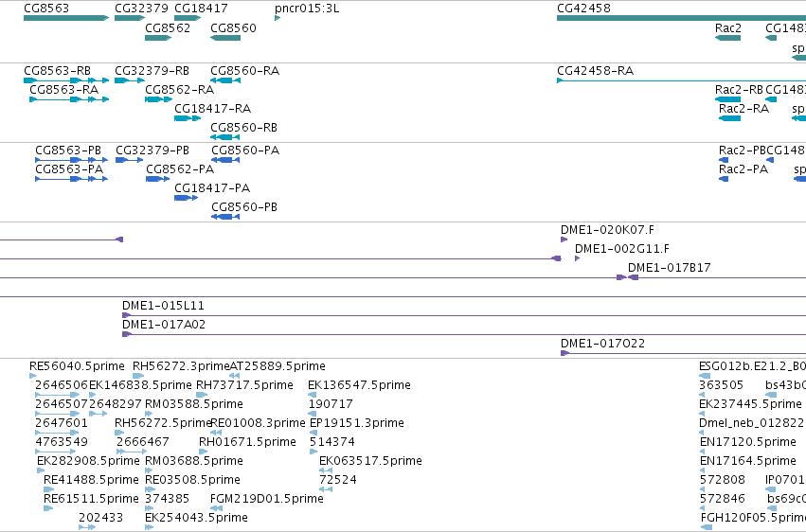Select the CG8563 gene arrow
Screen dimensions: 806x532
66,18
